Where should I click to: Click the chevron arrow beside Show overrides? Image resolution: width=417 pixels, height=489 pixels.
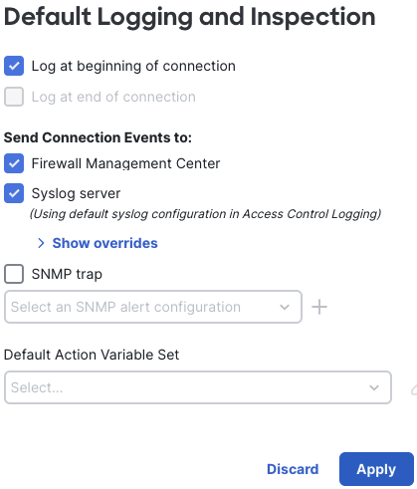(41, 243)
